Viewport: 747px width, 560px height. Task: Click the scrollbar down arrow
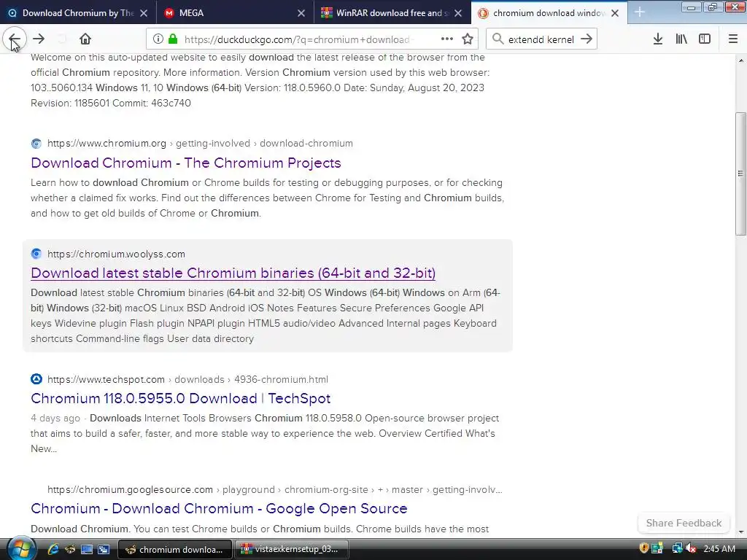pyautogui.click(x=741, y=532)
